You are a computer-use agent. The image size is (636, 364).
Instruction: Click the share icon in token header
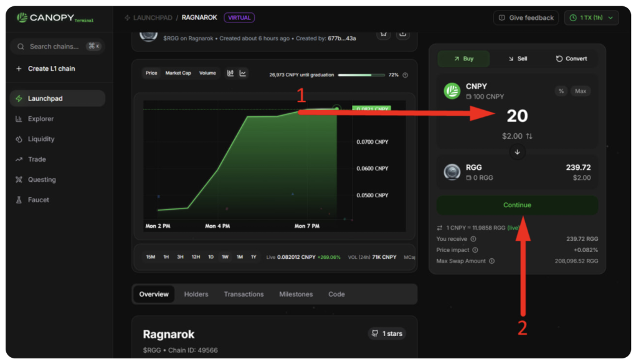pos(402,34)
